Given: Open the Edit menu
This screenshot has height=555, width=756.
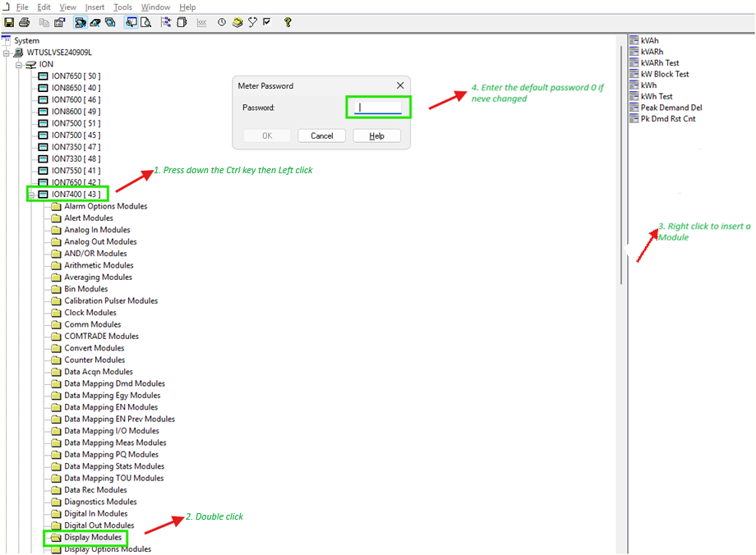Looking at the screenshot, I should (44, 7).
